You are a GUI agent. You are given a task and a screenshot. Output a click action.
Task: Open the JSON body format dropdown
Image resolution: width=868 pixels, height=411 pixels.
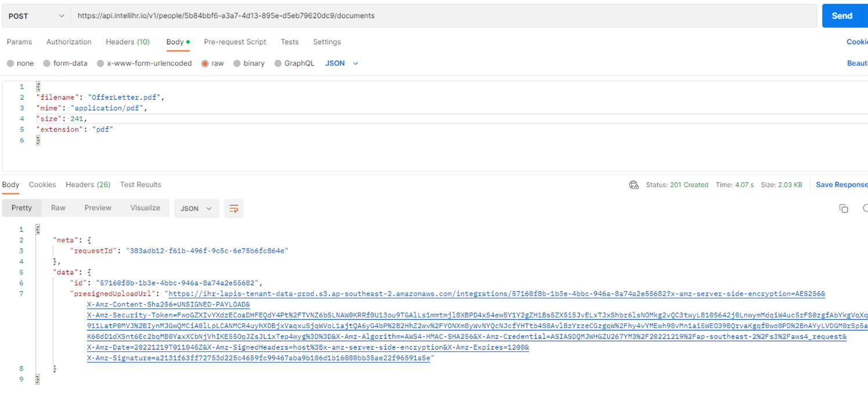[x=342, y=63]
